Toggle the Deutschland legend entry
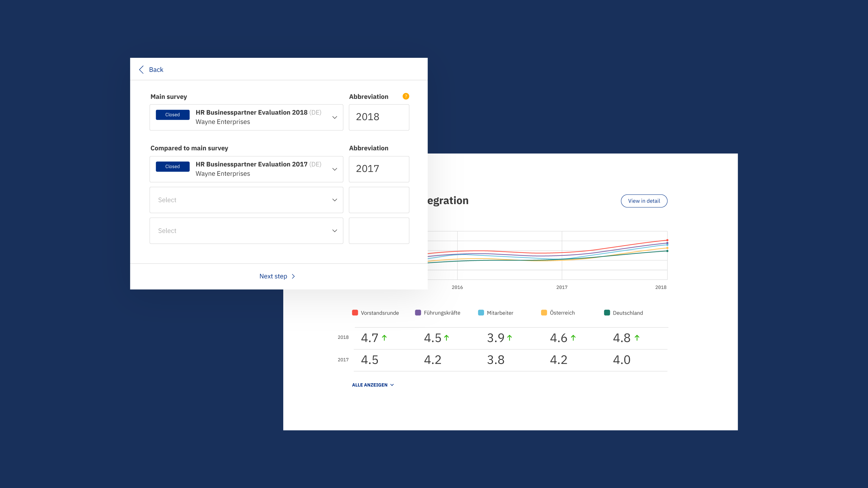Image resolution: width=868 pixels, height=488 pixels. pos(624,313)
